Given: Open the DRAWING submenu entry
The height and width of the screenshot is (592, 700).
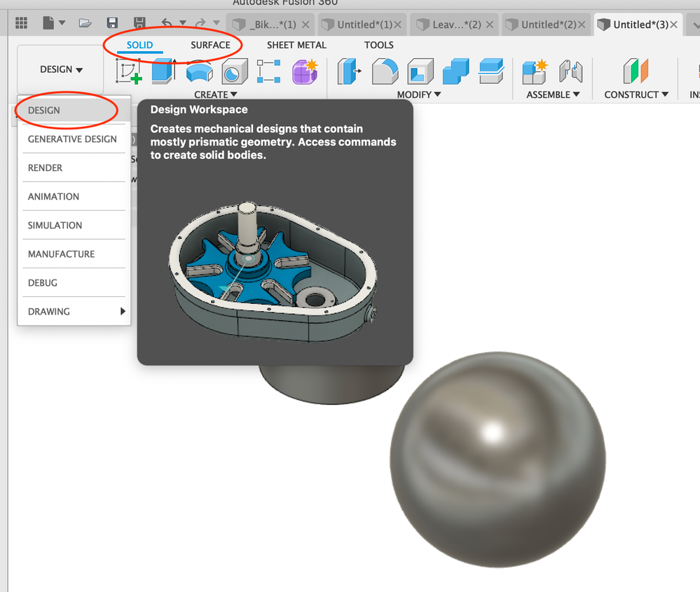Looking at the screenshot, I should click(74, 311).
